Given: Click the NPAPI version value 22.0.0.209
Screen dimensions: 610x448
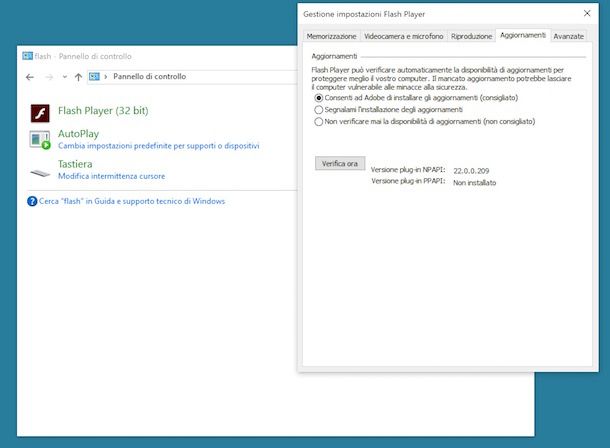Looking at the screenshot, I should click(x=471, y=171).
